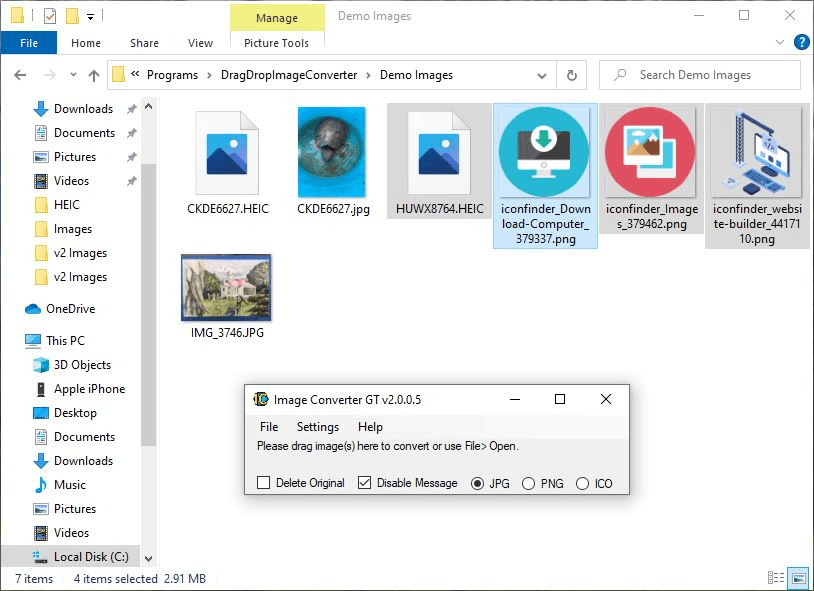814x591 pixels.
Task: Enable the Delete Original checkbox
Action: [x=266, y=482]
